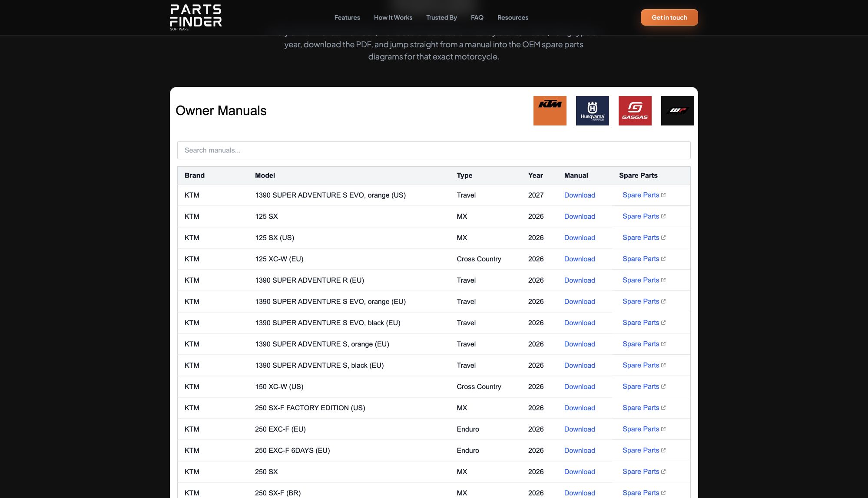868x498 pixels.
Task: Download the 2027 1390 SUPER ADVENTURE S EVO (US) manual
Action: [580, 195]
